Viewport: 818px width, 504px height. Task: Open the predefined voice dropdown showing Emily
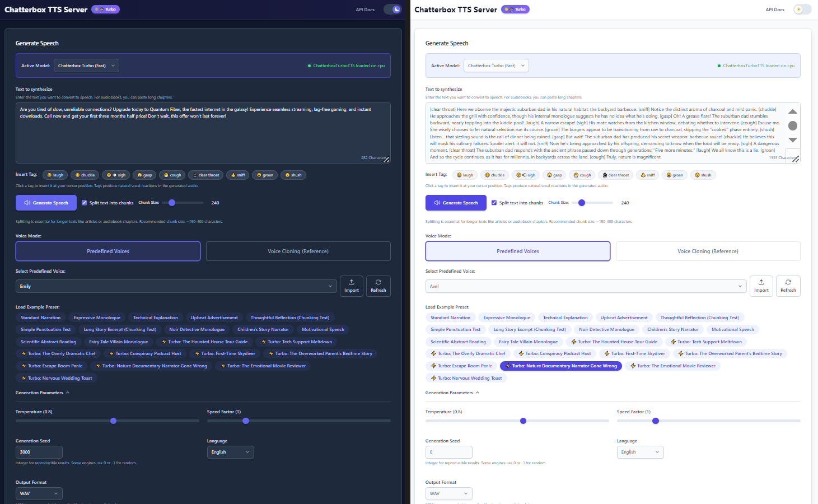pyautogui.click(x=176, y=286)
